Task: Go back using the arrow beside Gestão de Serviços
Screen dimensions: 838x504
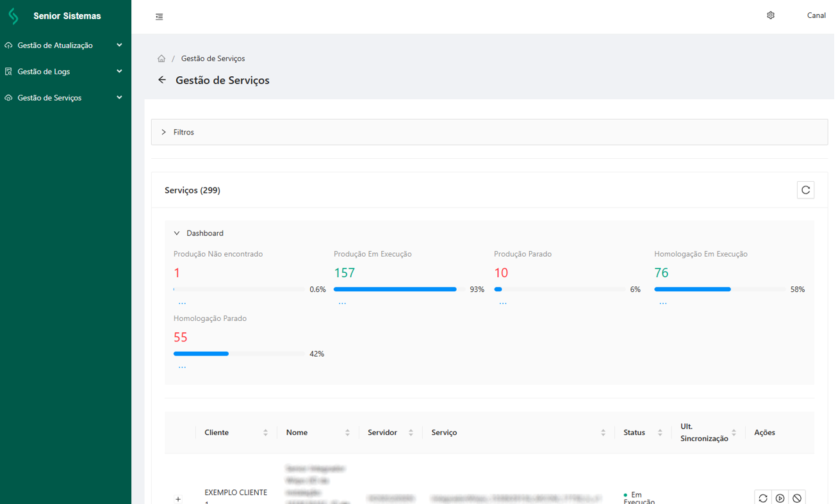Action: [162, 80]
